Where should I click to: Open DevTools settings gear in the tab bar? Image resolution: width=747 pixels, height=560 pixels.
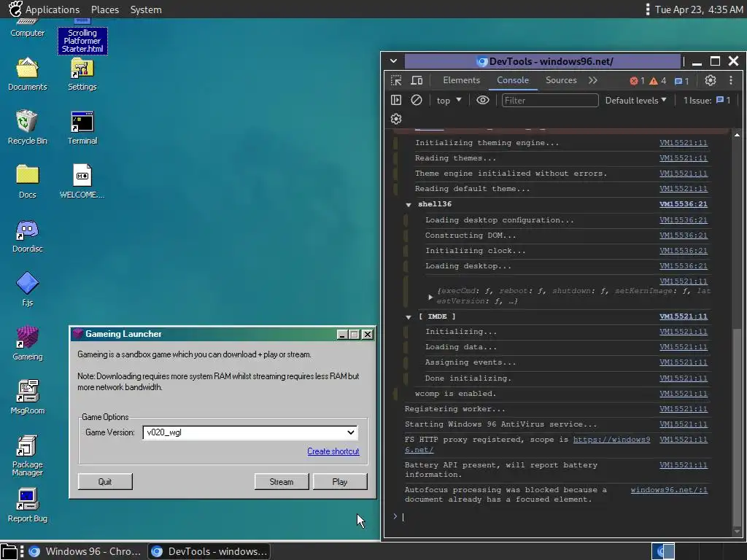(x=711, y=80)
